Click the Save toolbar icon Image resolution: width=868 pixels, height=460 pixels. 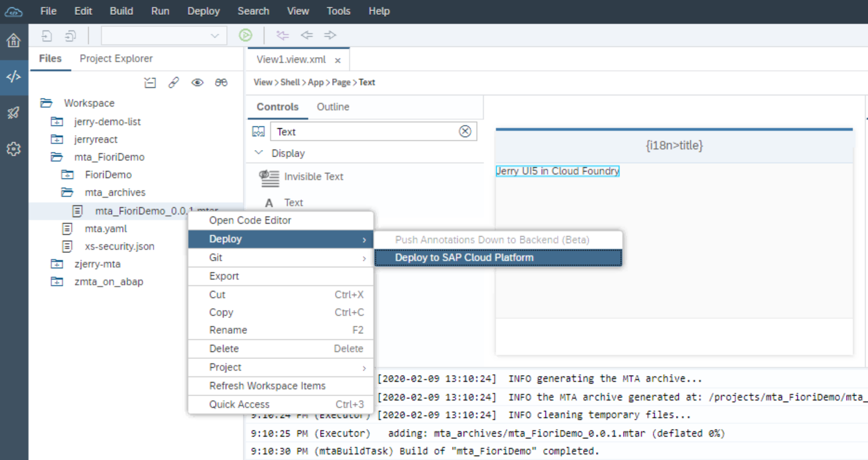pos(47,35)
